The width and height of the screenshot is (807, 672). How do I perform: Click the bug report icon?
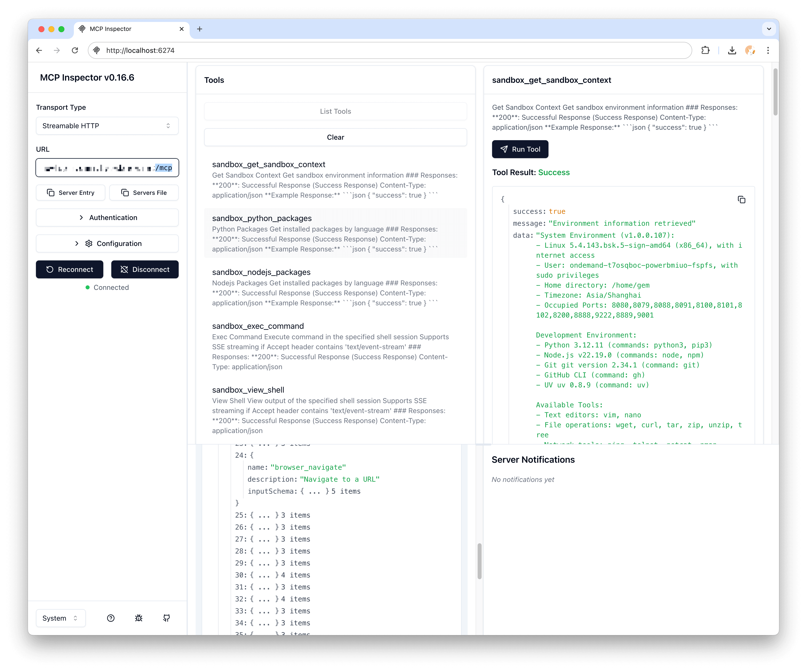point(139,618)
